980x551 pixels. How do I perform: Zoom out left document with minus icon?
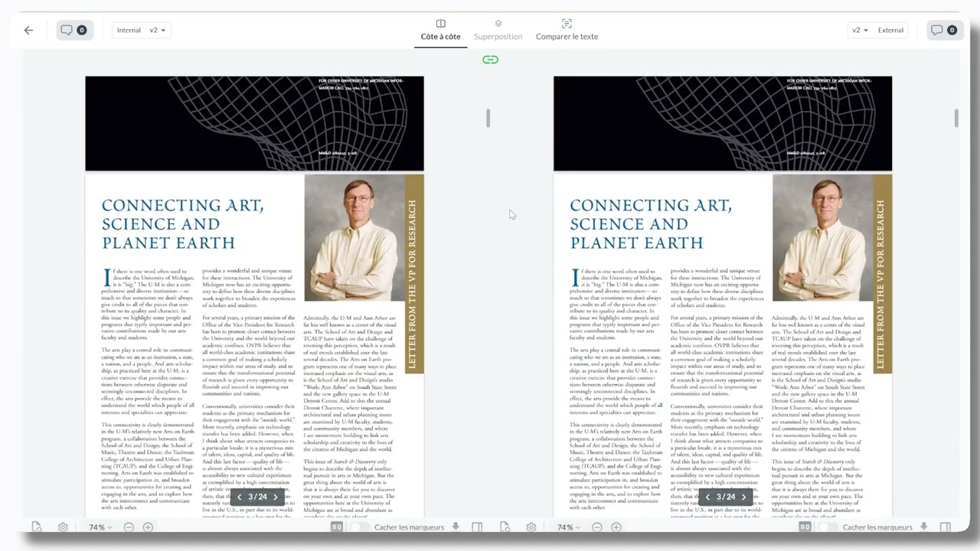click(129, 527)
